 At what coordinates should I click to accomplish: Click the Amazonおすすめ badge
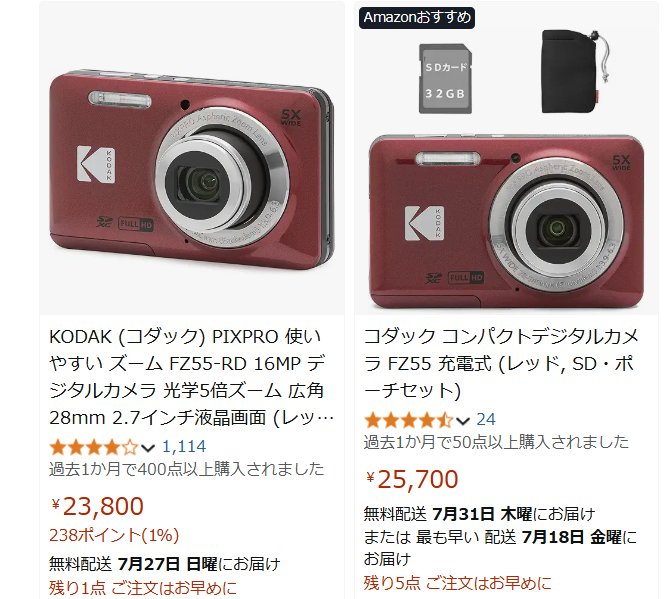[x=417, y=17]
